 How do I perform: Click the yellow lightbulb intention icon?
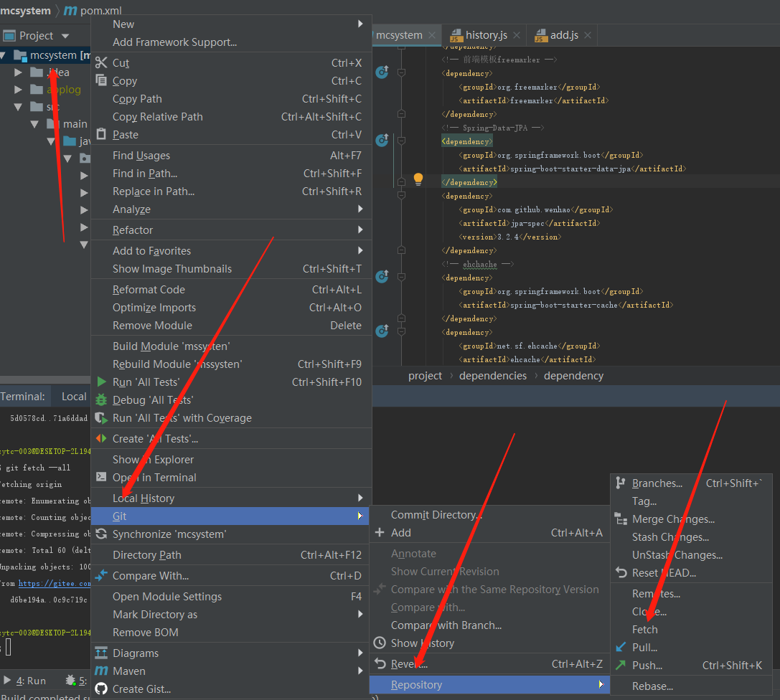pos(418,179)
